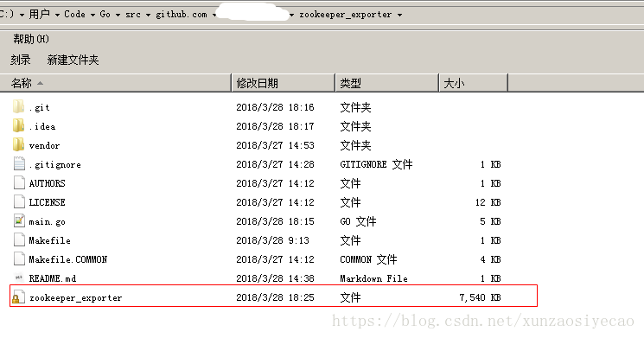Screen dimensions: 644x338
Task: Select the Makefile file name
Action: (49, 240)
